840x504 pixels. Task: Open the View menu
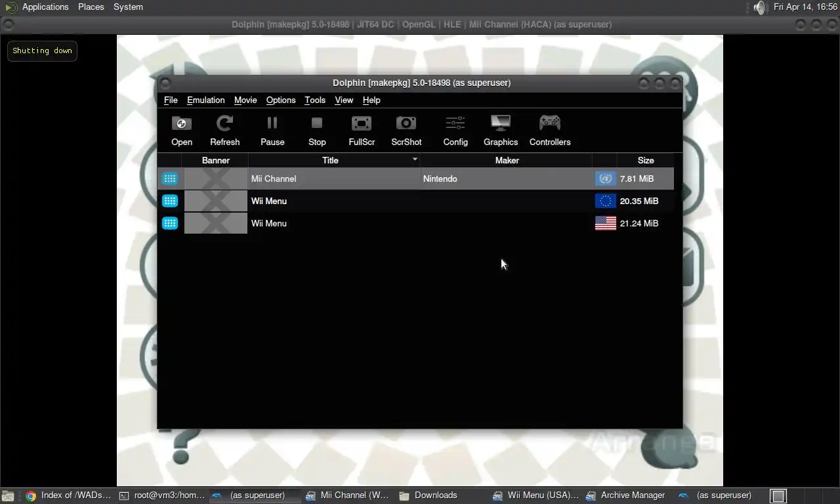click(x=344, y=100)
